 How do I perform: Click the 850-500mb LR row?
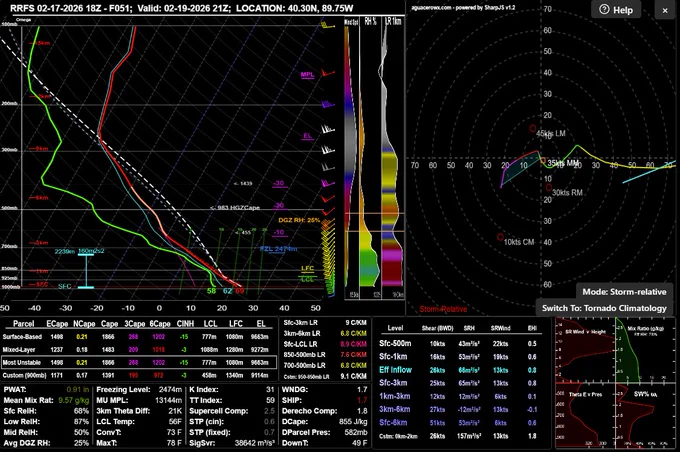pos(325,354)
